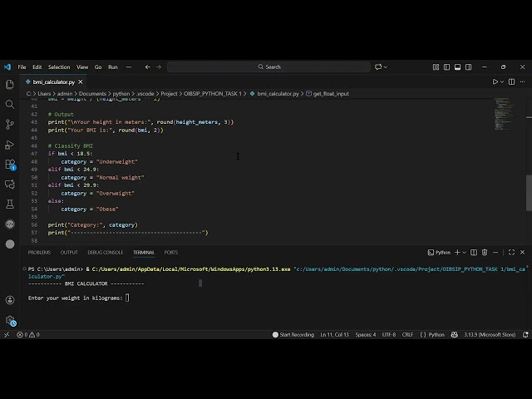The image size is (532, 399).
Task: Open the Go menu
Action: point(98,66)
